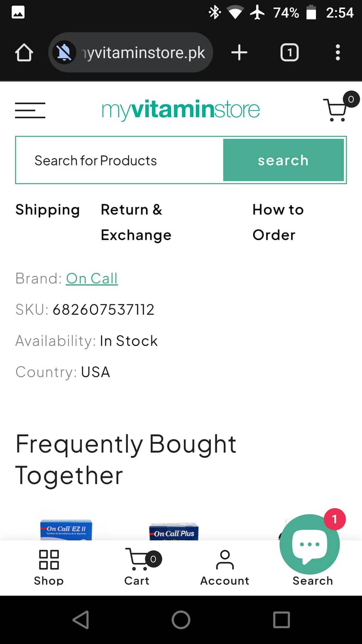Open Return & Exchange page
The width and height of the screenshot is (362, 644).
(136, 222)
